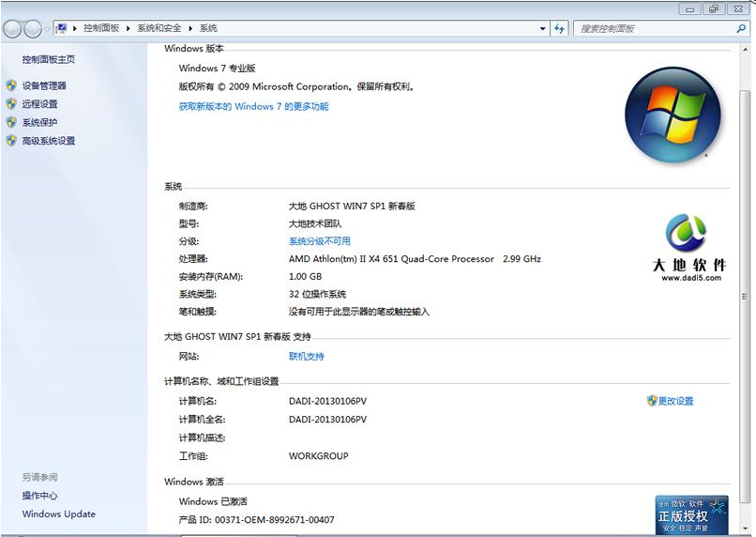Open the address bar history dropdown arrow

(542, 29)
